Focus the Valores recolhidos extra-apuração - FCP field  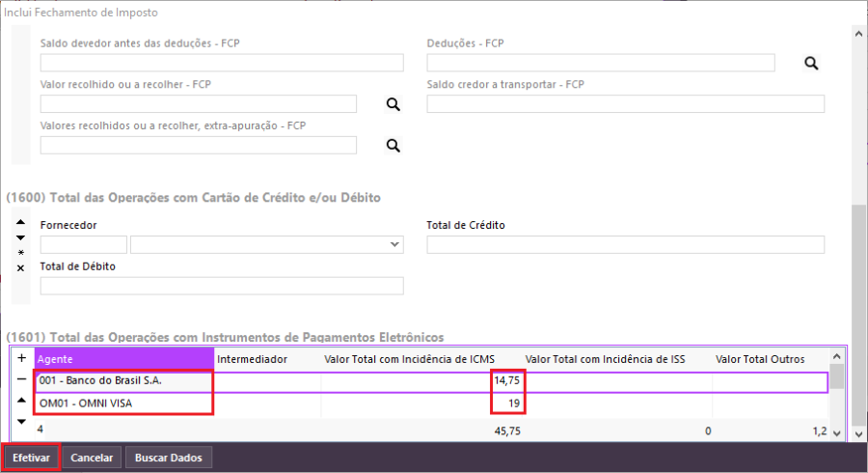(198, 145)
